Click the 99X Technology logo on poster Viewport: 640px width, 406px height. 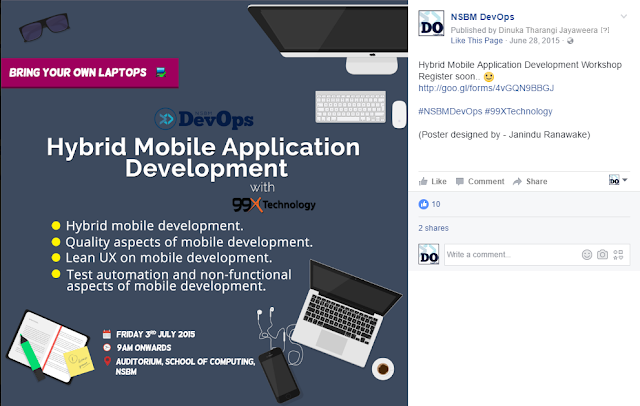tap(274, 204)
